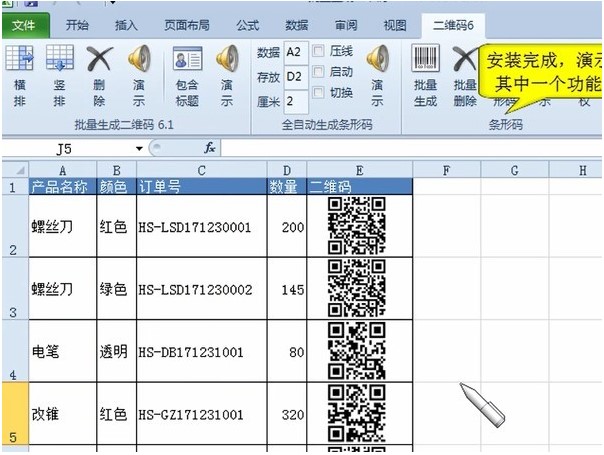
Task: Select row 2 header
Action: 15,226
